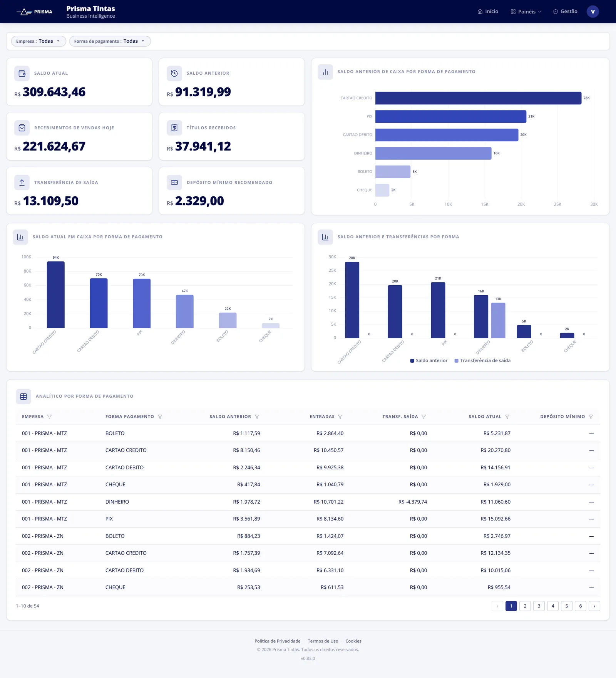Filter the Empresa column
This screenshot has width=616, height=678.
click(49, 417)
